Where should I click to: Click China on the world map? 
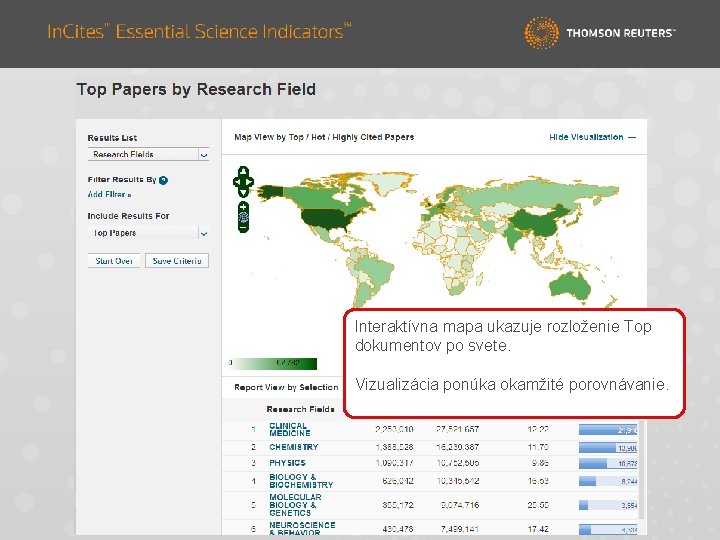click(541, 220)
